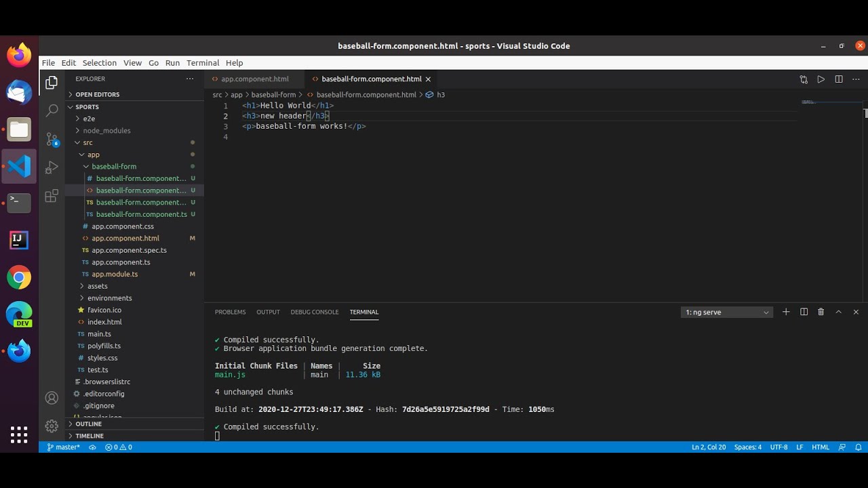Switch to the Problems panel tab
This screenshot has width=868, height=488.
click(x=231, y=312)
